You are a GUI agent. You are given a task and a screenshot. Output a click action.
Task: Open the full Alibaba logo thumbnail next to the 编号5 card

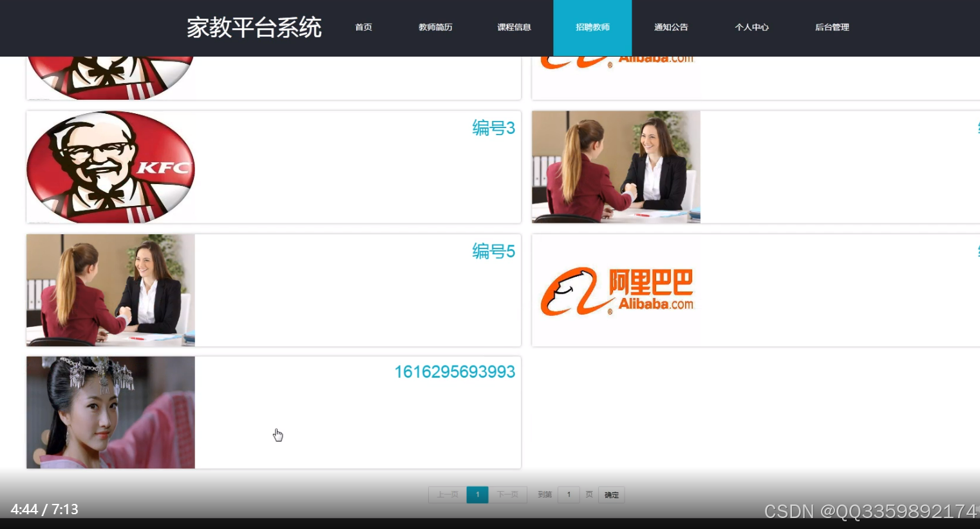tap(616, 290)
